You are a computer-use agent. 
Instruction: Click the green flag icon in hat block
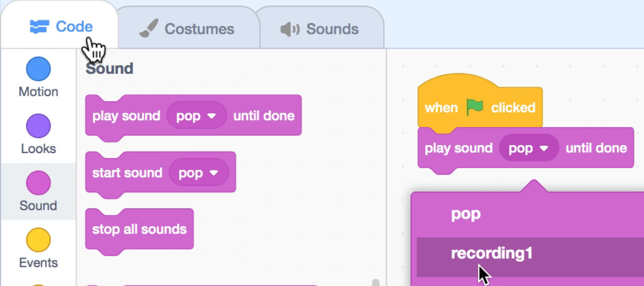(475, 107)
